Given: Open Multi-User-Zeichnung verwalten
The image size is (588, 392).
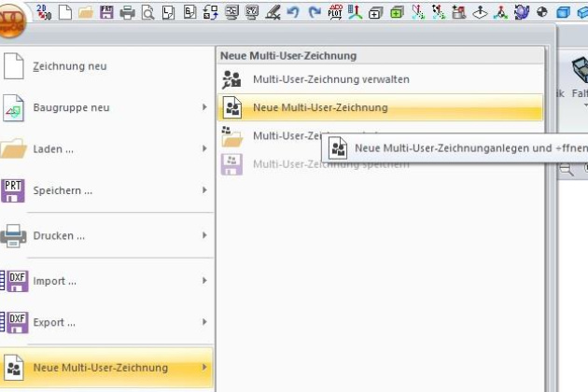Looking at the screenshot, I should 330,79.
